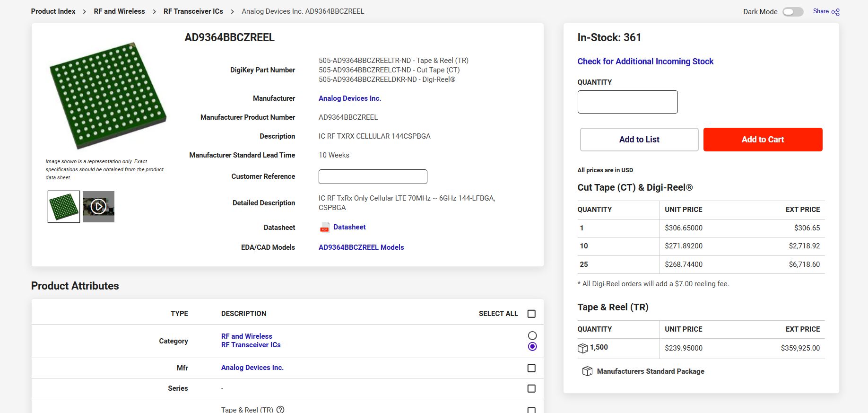
Task: Click the Manufacturers Standard Package box icon
Action: tap(587, 371)
